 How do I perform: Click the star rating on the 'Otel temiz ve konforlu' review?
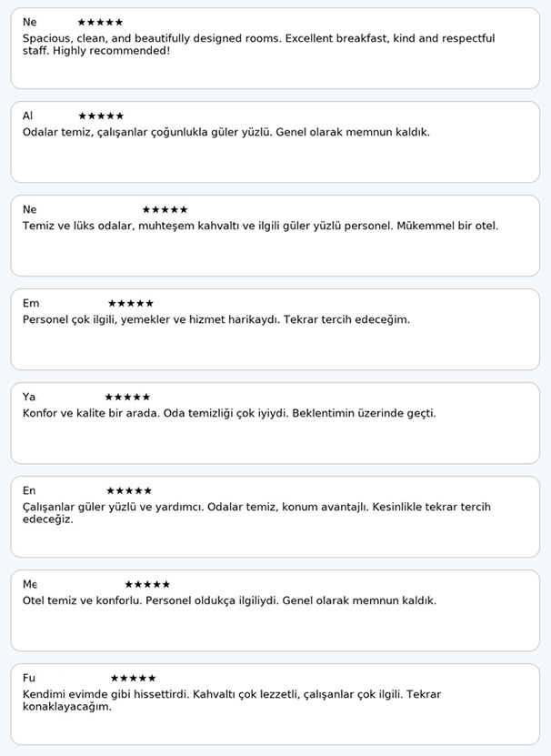click(x=146, y=584)
